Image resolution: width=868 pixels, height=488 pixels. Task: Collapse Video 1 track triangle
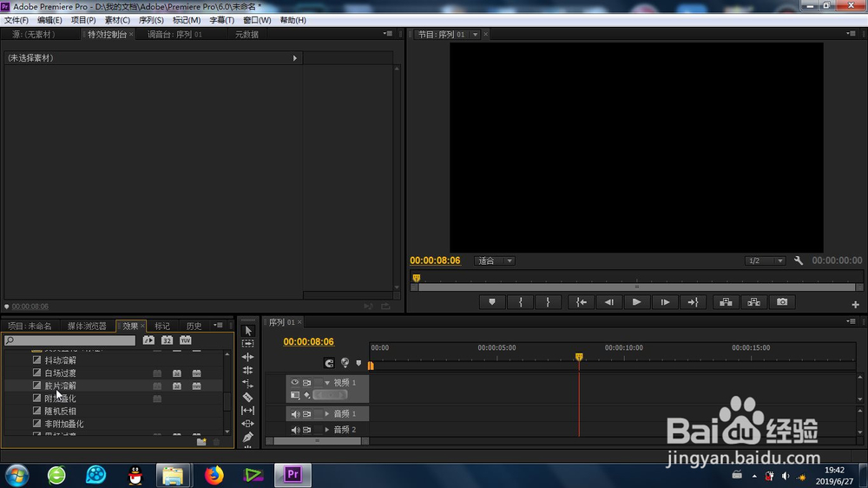point(327,383)
